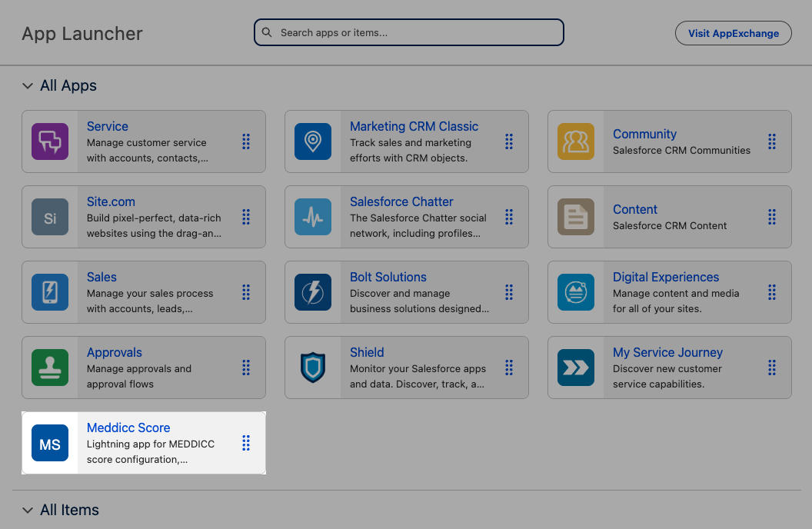Grab the Content tile drag handle
Screen dimensions: 812x529
click(x=771, y=217)
